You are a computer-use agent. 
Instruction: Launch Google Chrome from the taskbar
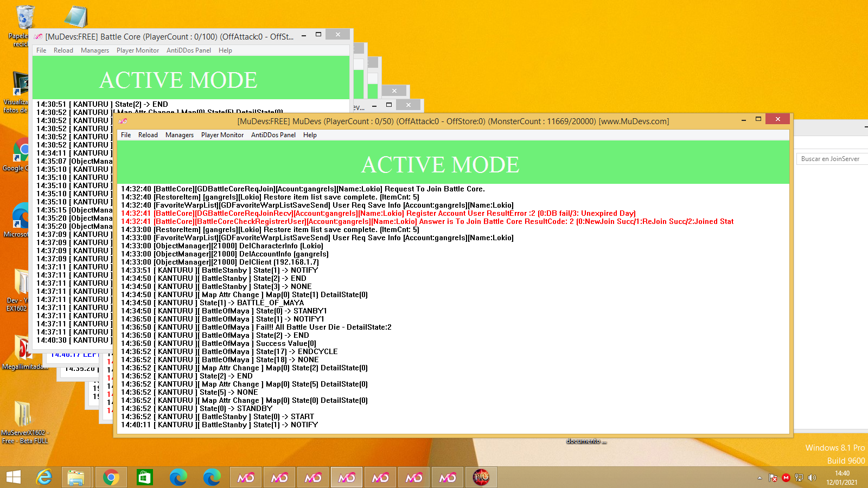(x=111, y=477)
